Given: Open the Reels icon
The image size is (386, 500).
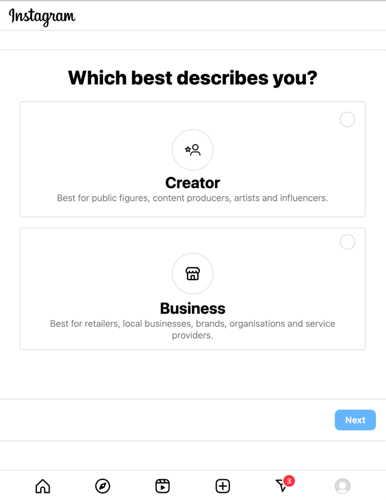Looking at the screenshot, I should 162,486.
